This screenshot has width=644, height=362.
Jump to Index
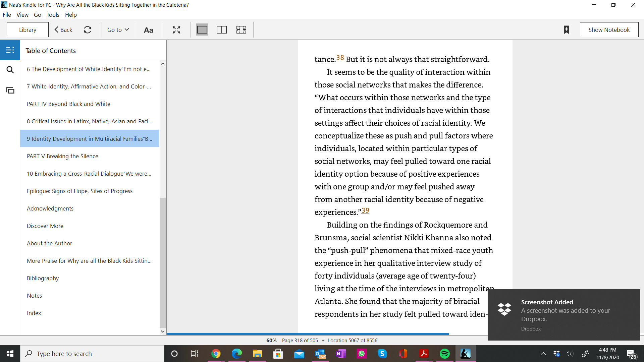(90, 313)
